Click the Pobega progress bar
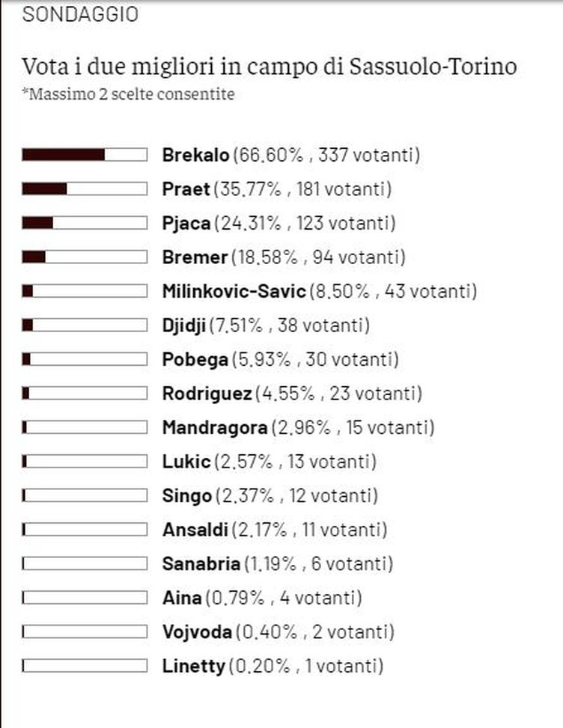 point(85,359)
